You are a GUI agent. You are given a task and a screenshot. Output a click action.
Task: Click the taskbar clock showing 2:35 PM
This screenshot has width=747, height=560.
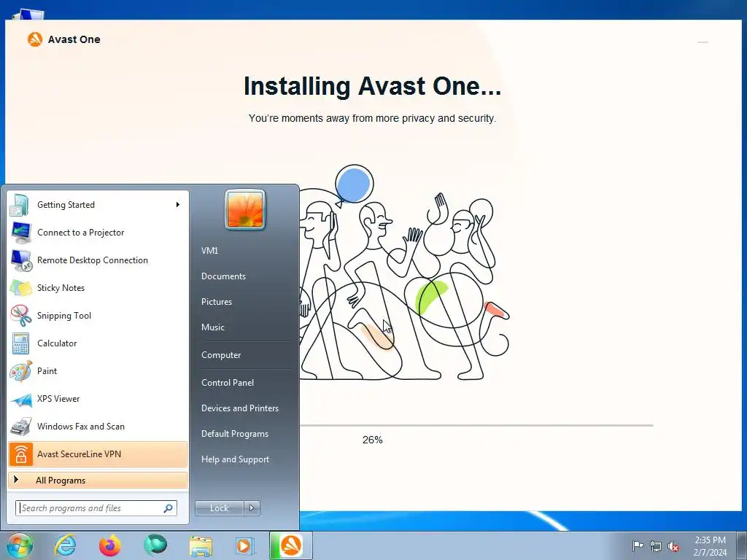click(710, 546)
